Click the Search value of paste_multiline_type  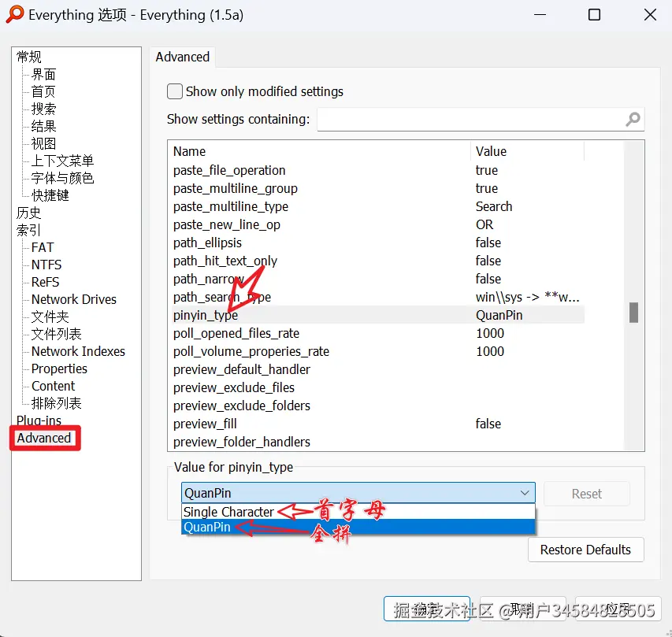pyautogui.click(x=494, y=206)
